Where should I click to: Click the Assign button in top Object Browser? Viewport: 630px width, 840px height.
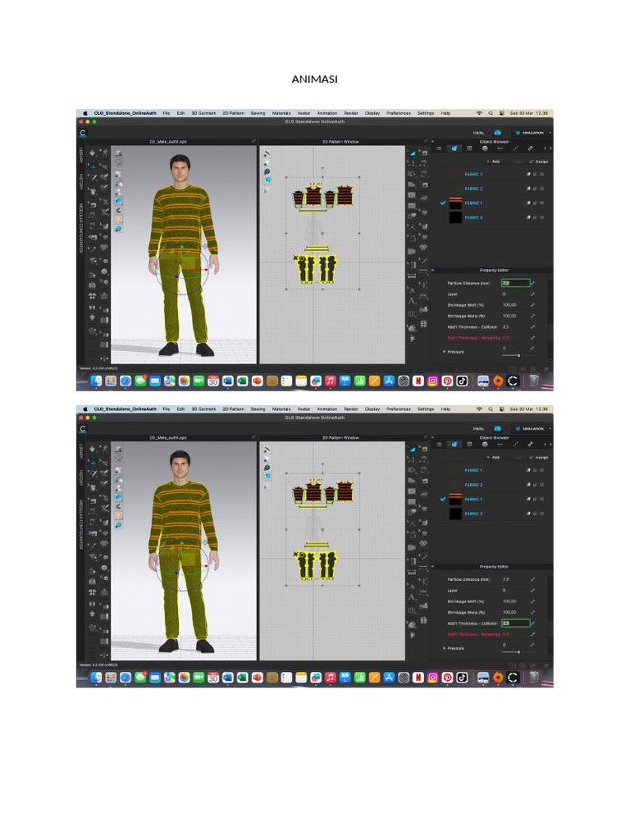point(541,162)
